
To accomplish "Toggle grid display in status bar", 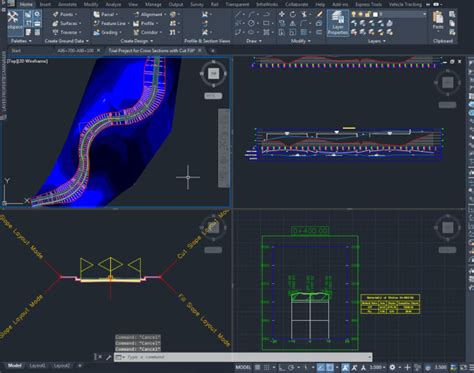I will (x=257, y=367).
